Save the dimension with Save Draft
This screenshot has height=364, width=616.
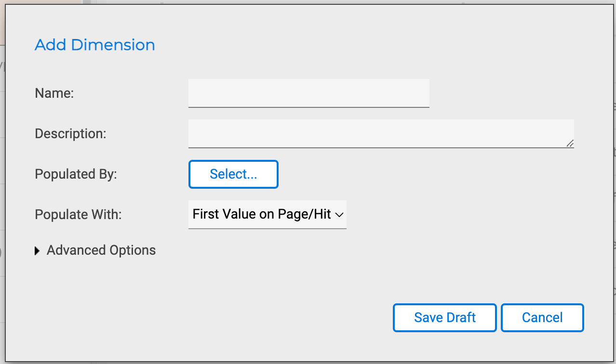(444, 318)
